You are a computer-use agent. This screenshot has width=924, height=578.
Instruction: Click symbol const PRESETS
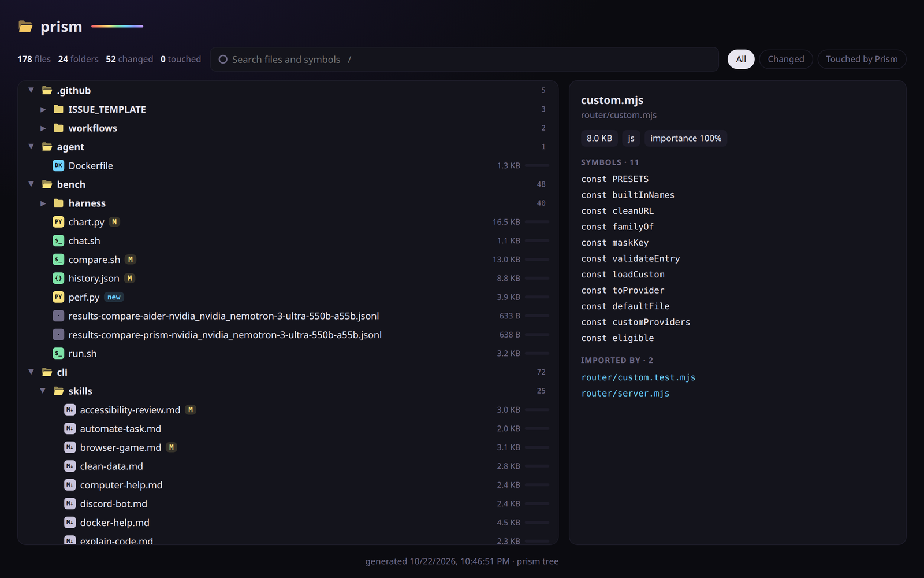(615, 179)
